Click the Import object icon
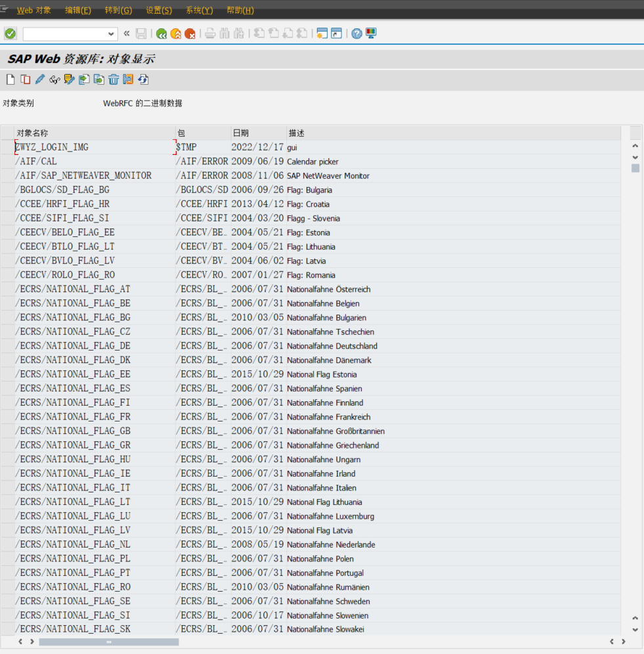This screenshot has width=644, height=654. 84,79
